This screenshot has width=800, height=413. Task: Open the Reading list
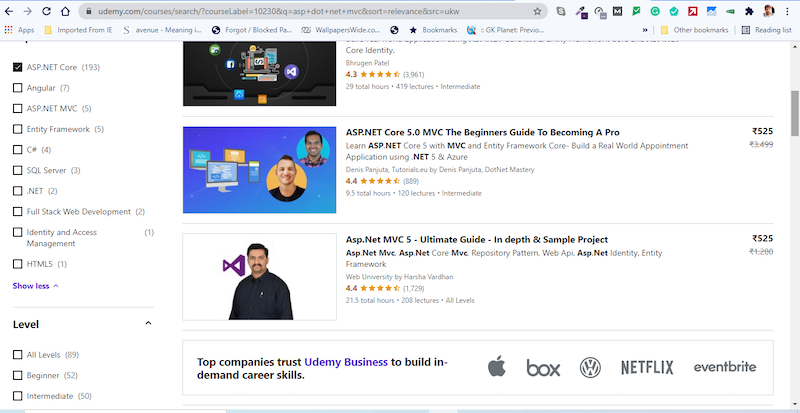tap(766, 30)
